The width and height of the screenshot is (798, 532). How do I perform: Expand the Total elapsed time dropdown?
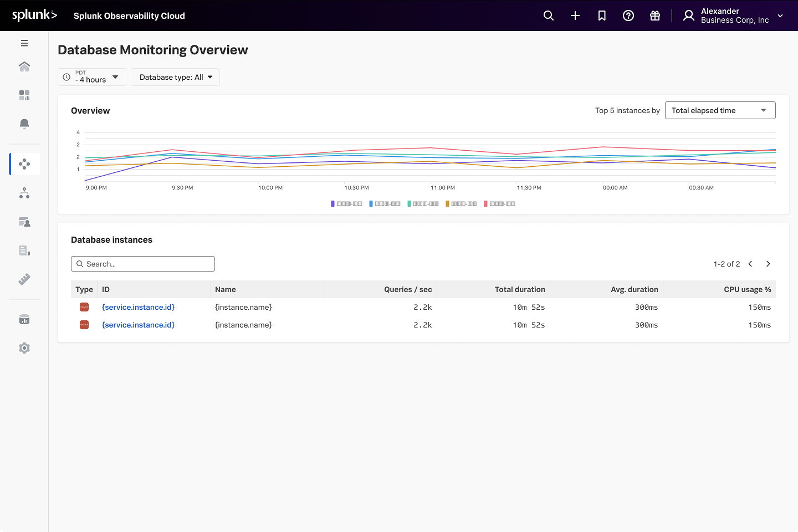[719, 110]
